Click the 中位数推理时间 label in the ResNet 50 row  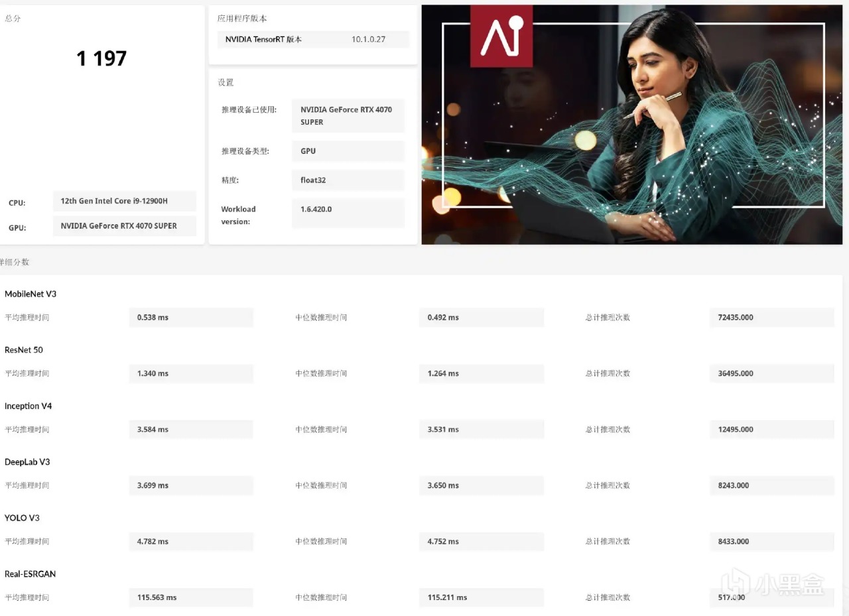point(321,373)
